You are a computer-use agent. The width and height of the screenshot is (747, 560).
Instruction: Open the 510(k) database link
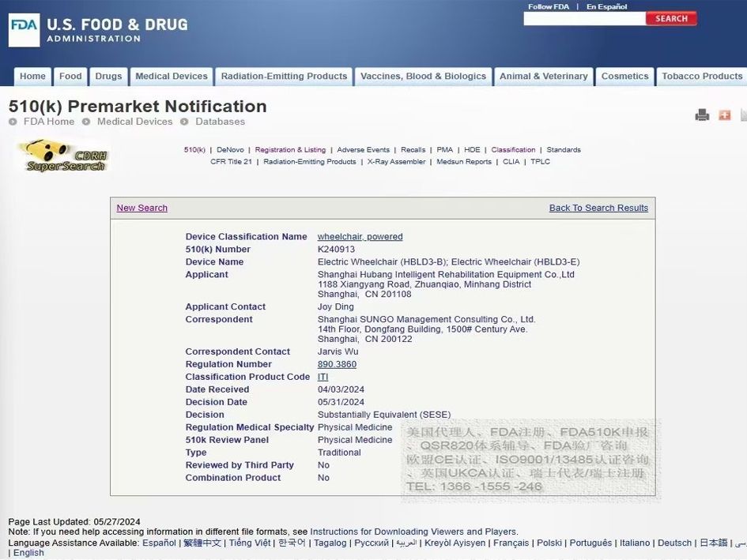point(194,149)
